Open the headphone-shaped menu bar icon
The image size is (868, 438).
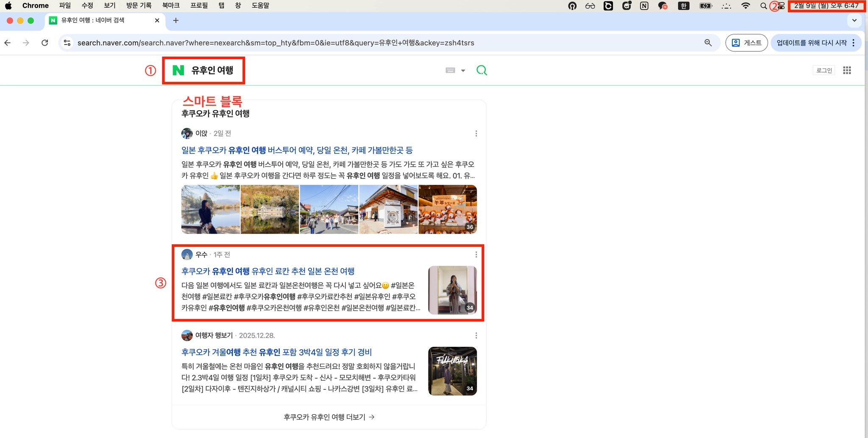pos(572,6)
